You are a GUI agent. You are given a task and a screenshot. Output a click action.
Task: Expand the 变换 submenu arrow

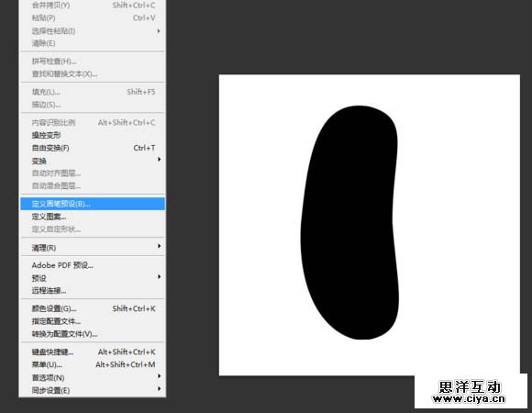(159, 160)
